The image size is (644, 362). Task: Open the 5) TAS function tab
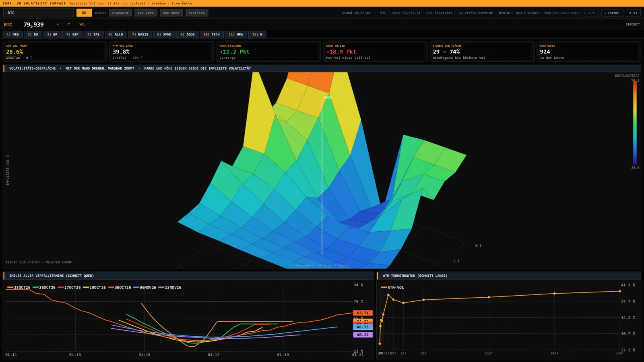point(93,35)
